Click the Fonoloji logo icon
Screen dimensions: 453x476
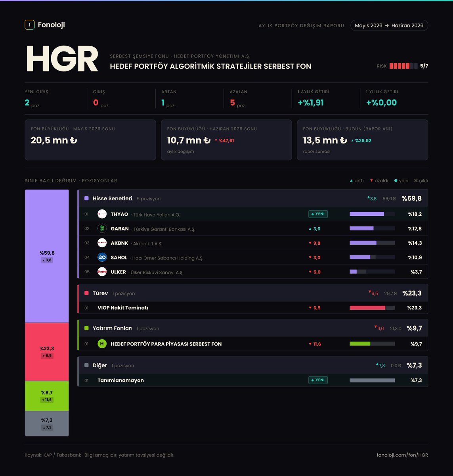(x=29, y=25)
